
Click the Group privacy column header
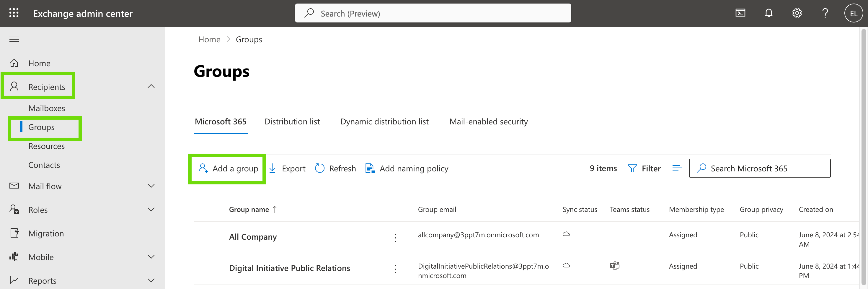pos(761,210)
